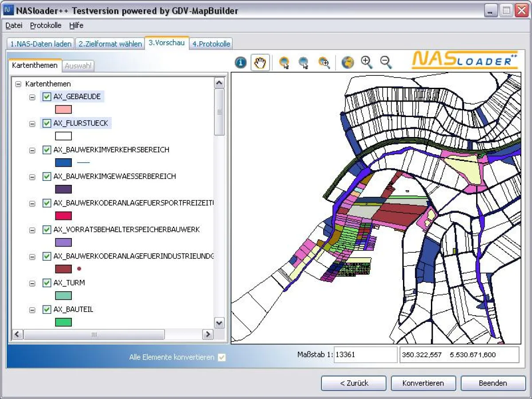Click the zoom-to-selection tool icon

324,63
